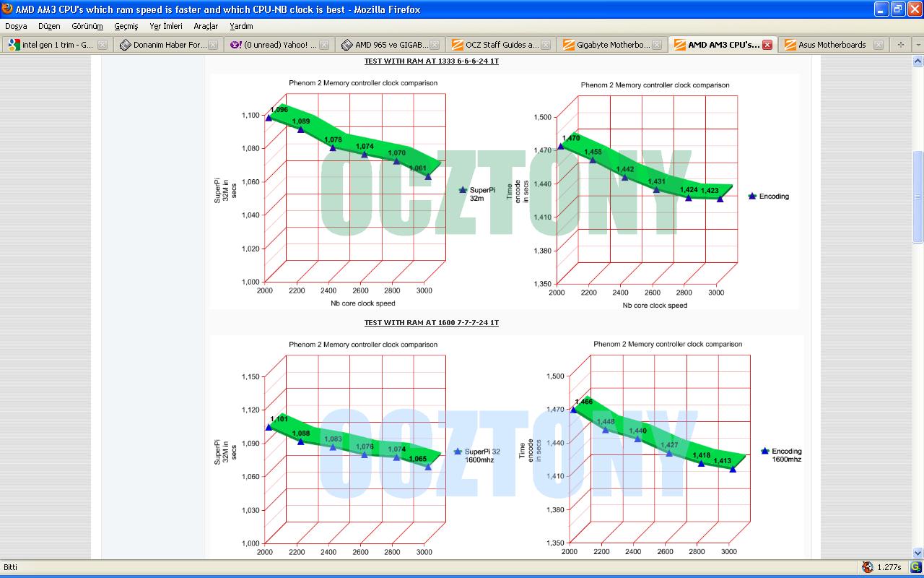Click the 'TEST WITH RAM AT 1333 6-6-6-24 1T' heading
Image resolution: width=924 pixels, height=578 pixels.
pyautogui.click(x=432, y=61)
